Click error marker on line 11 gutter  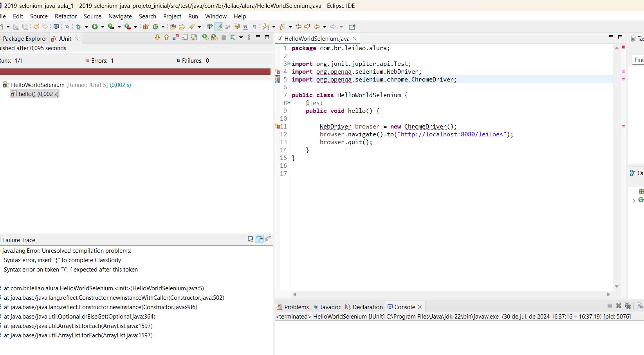(278, 126)
